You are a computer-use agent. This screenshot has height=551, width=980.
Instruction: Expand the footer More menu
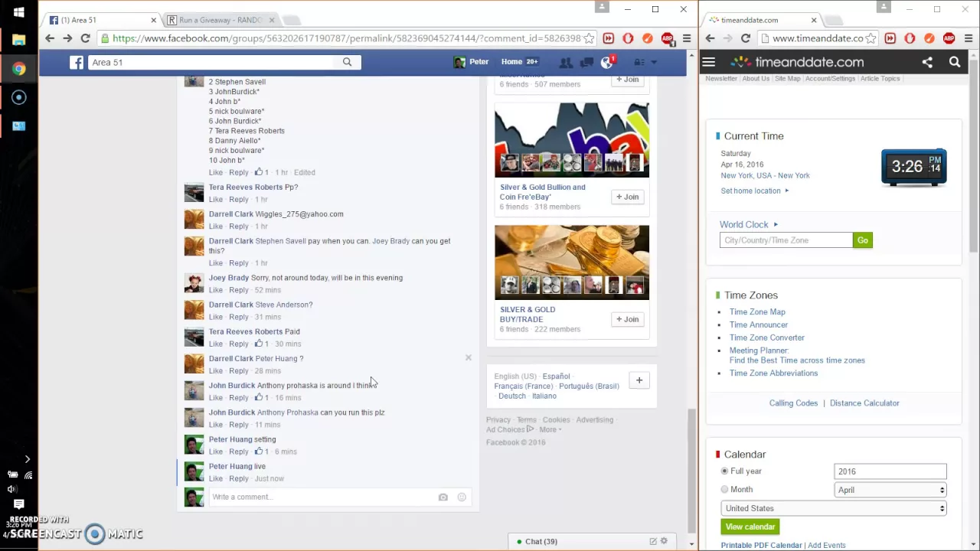coord(550,429)
